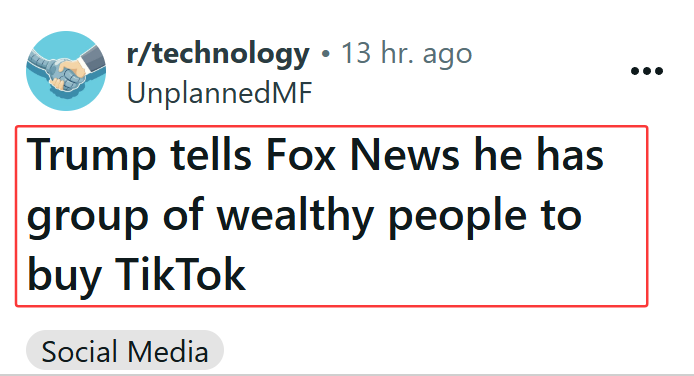Open the three-dot post options menu
The width and height of the screenshot is (694, 376).
tap(647, 71)
